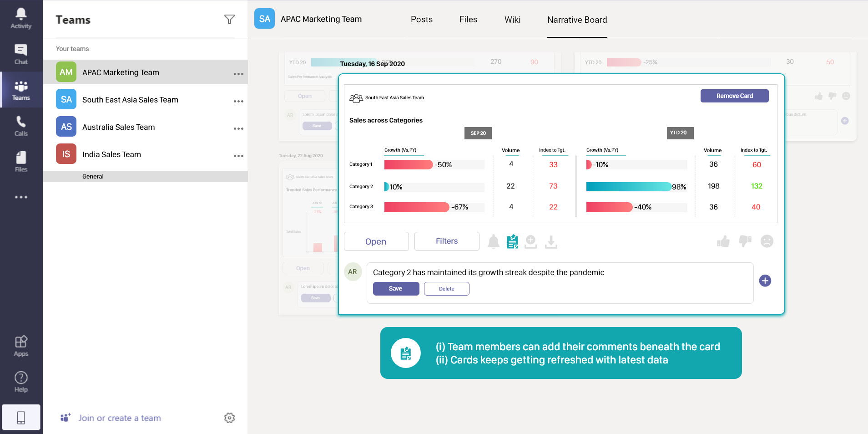Open more options for South East Asia Sales Team
Image resolution: width=868 pixels, height=434 pixels.
click(x=238, y=101)
